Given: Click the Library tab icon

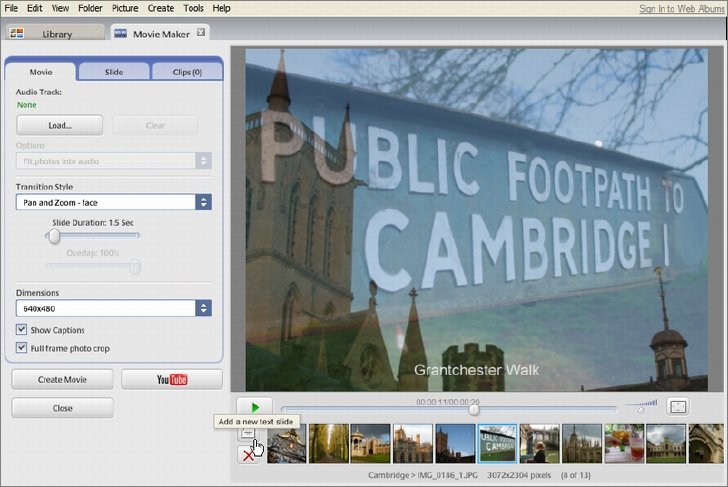Looking at the screenshot, I should (x=17, y=33).
